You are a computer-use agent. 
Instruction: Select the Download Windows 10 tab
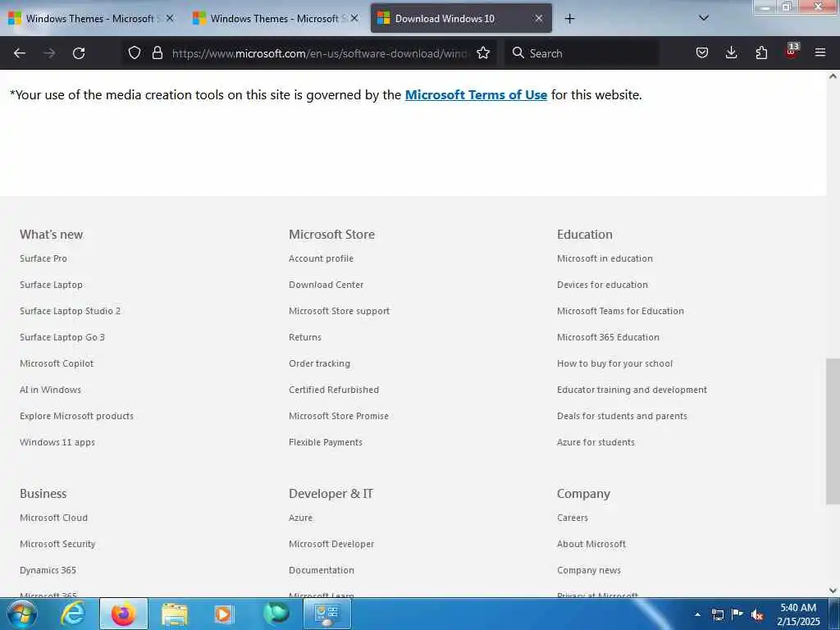[x=461, y=19]
